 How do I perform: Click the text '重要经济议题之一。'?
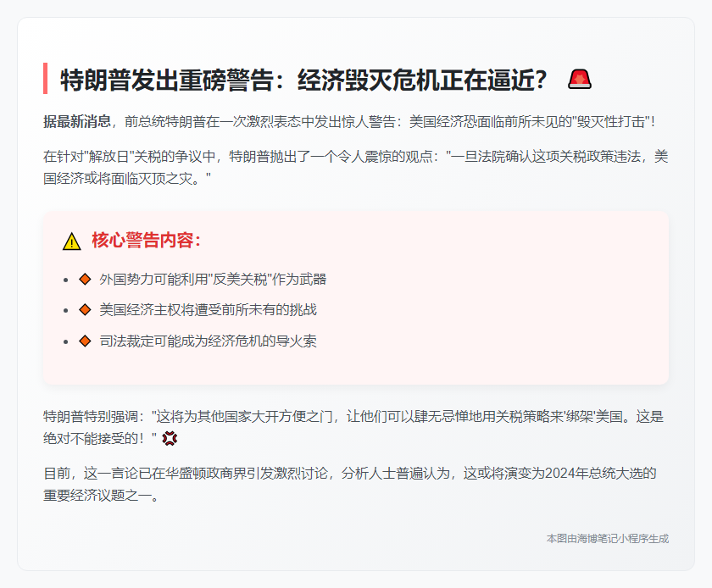102,495
